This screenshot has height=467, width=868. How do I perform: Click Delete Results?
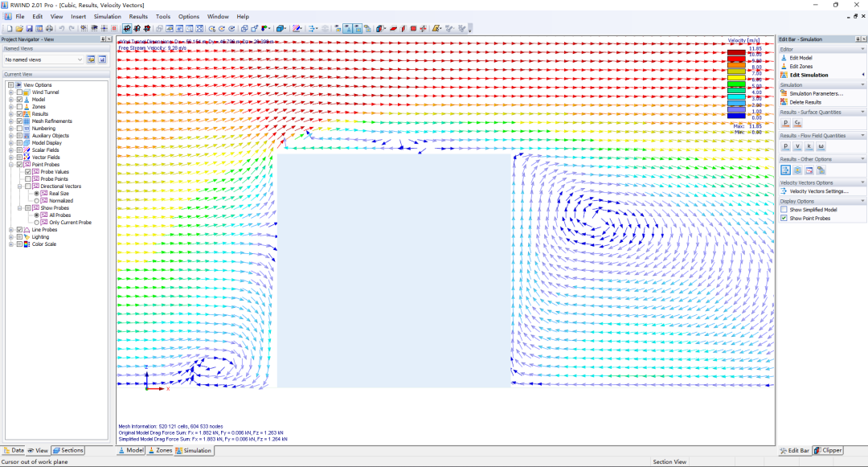click(x=805, y=102)
